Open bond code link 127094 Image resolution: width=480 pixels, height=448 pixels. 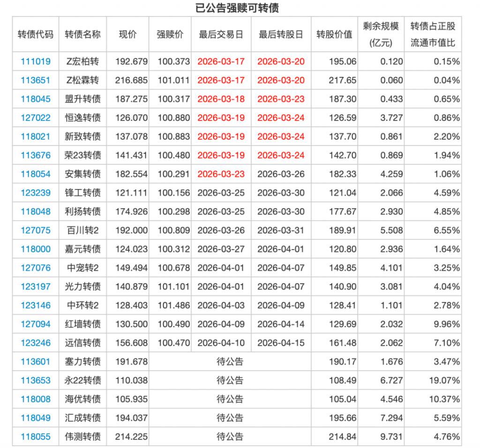pos(36,324)
